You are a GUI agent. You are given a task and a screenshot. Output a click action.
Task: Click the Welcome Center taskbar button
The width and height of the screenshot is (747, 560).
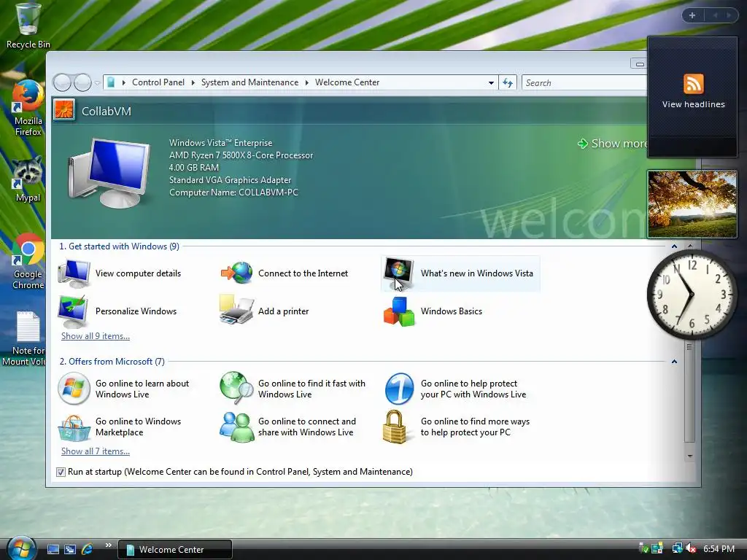[175, 550]
